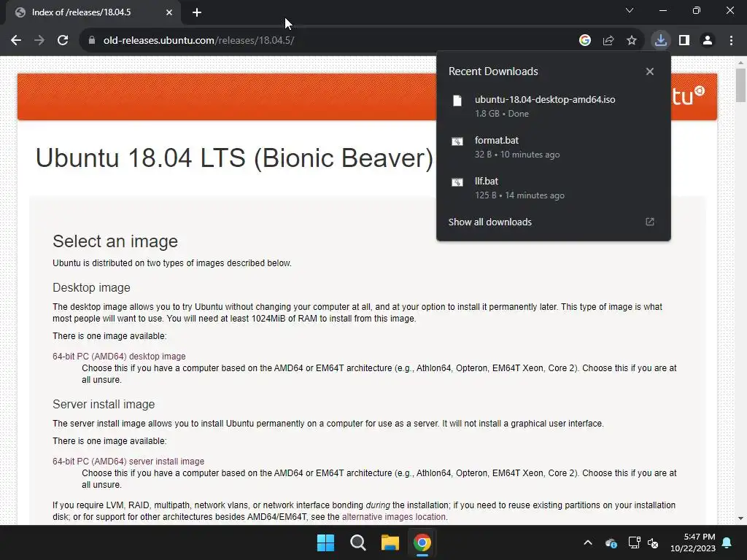Open Windows taskbar search
This screenshot has height=560, width=747.
[x=357, y=542]
